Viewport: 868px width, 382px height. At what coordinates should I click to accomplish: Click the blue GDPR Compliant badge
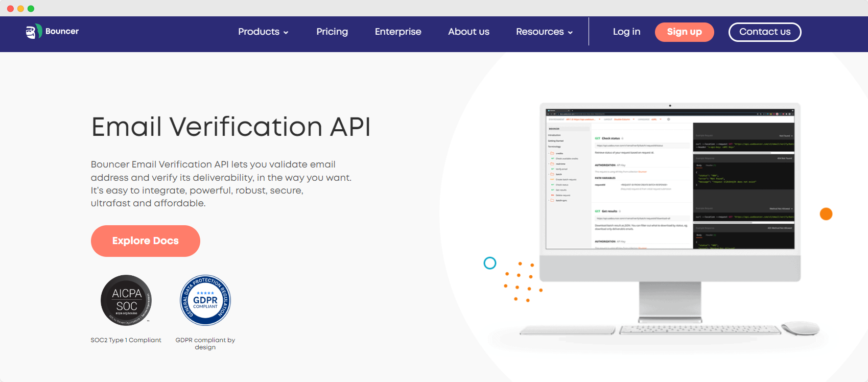tap(205, 300)
